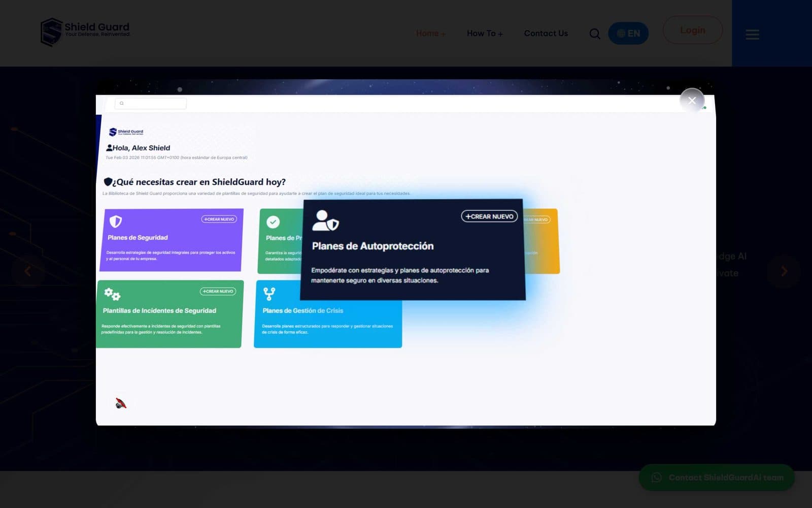Go to the previous slide arrow
This screenshot has width=812, height=508.
point(28,271)
